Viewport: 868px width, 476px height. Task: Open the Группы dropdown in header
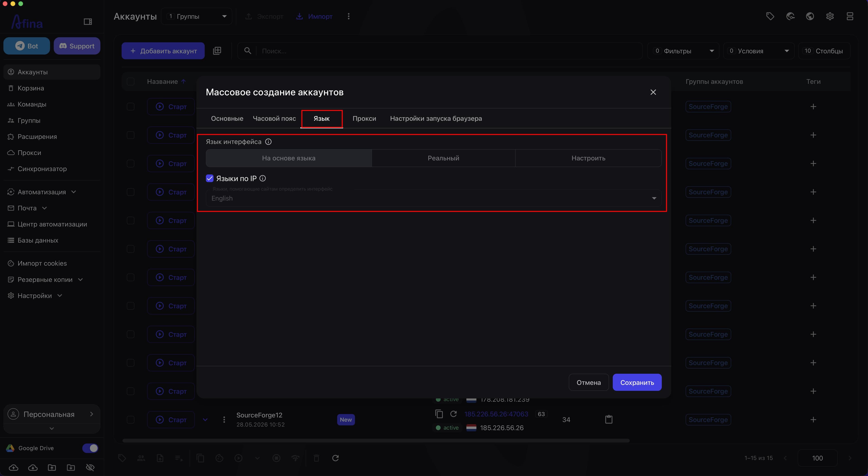196,16
